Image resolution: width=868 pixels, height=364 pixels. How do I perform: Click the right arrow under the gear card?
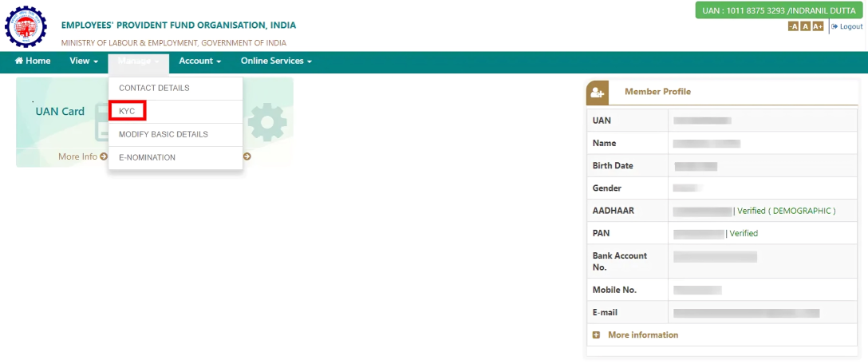pos(247,156)
